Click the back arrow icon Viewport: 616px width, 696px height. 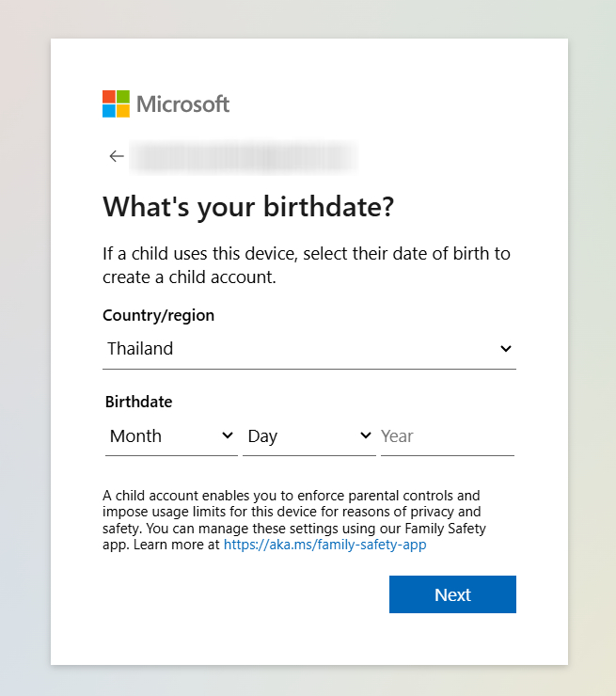coord(117,156)
